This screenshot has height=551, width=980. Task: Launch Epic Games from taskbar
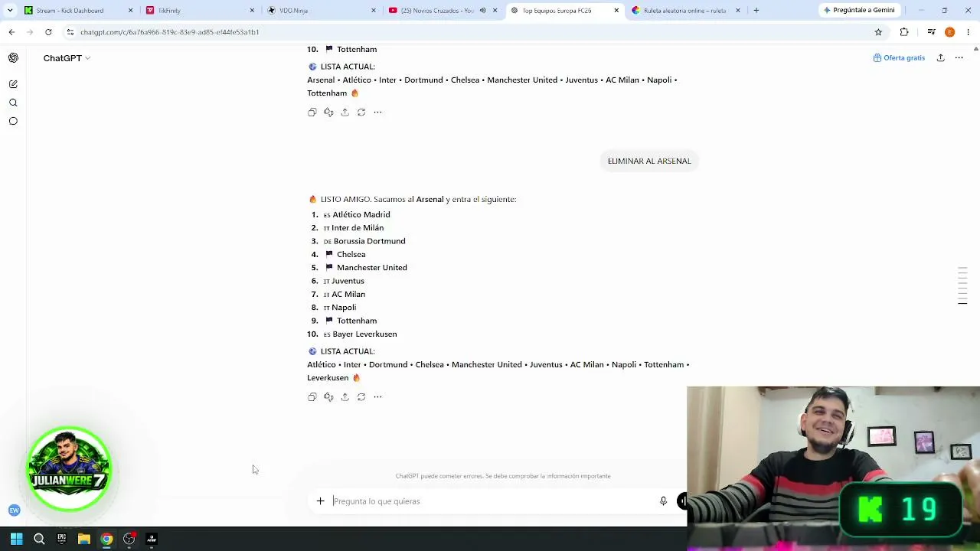click(61, 539)
